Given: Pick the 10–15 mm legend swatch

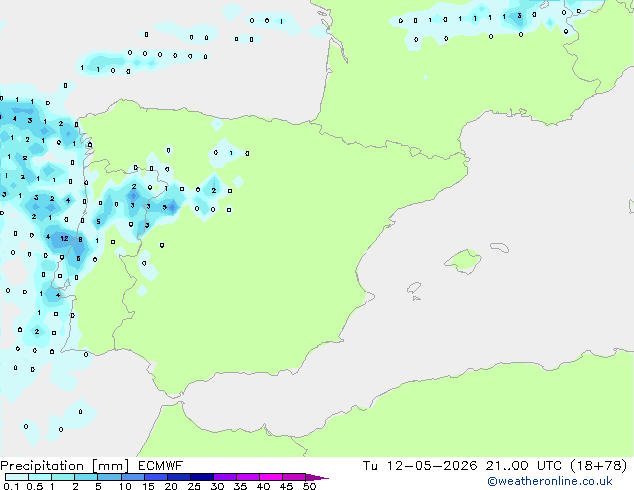Looking at the screenshot, I should pyautogui.click(x=132, y=477).
